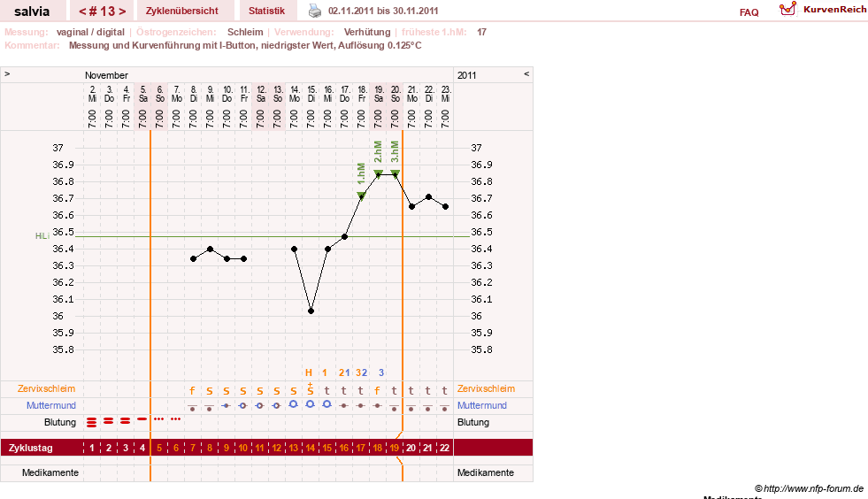Open the www.nfp-forum.de link
This screenshot has height=499, width=868.
(x=809, y=488)
